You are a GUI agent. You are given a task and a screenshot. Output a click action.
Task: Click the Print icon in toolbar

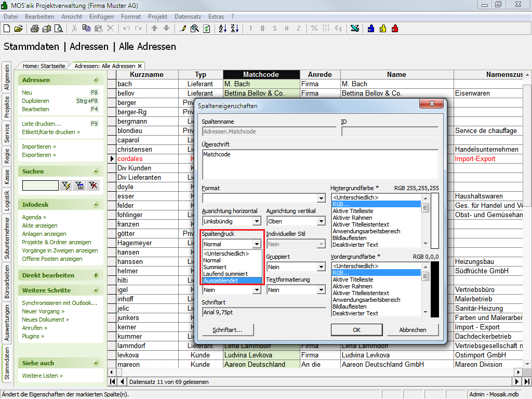[x=35, y=29]
